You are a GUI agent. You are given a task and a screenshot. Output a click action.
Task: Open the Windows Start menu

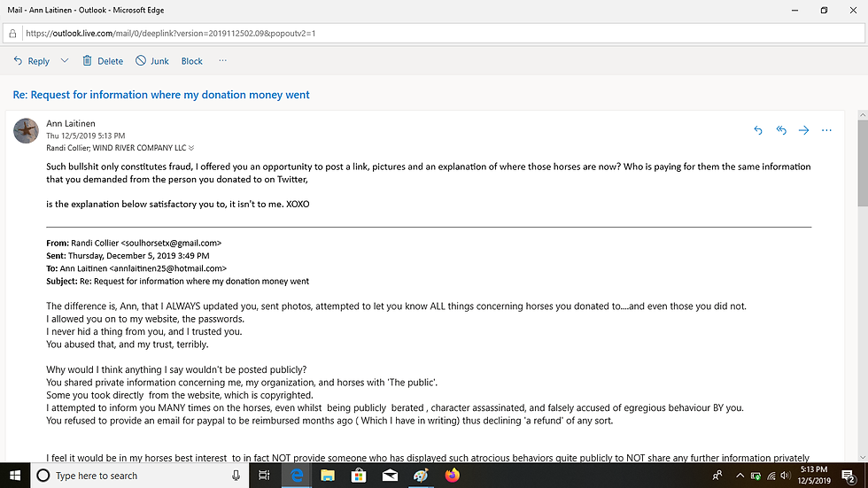coord(15,476)
